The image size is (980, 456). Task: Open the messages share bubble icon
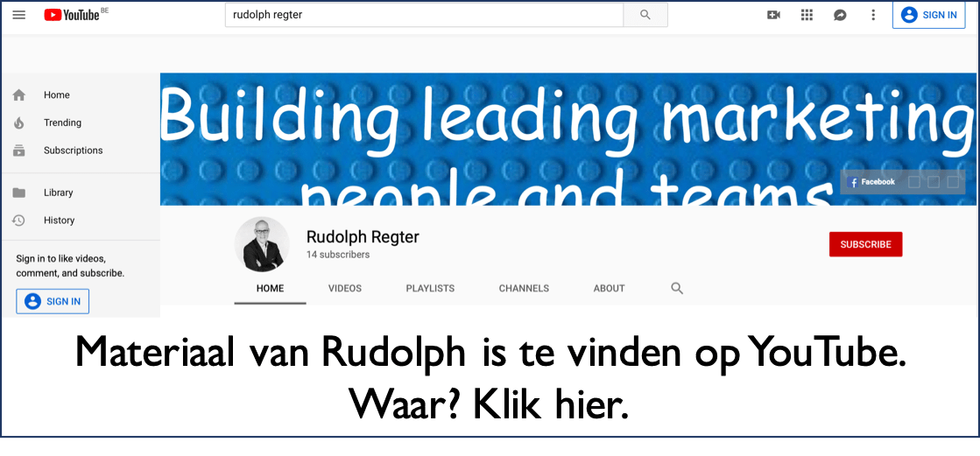(840, 15)
